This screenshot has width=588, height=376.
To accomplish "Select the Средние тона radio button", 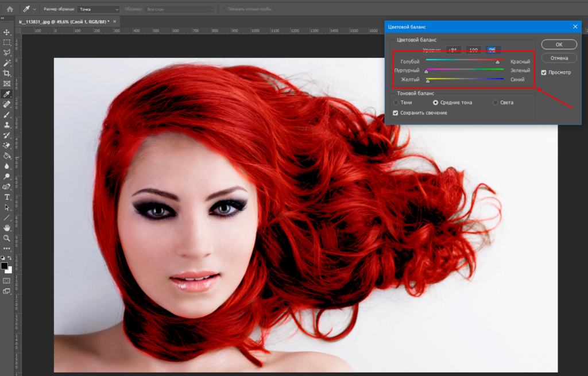I will [x=435, y=102].
